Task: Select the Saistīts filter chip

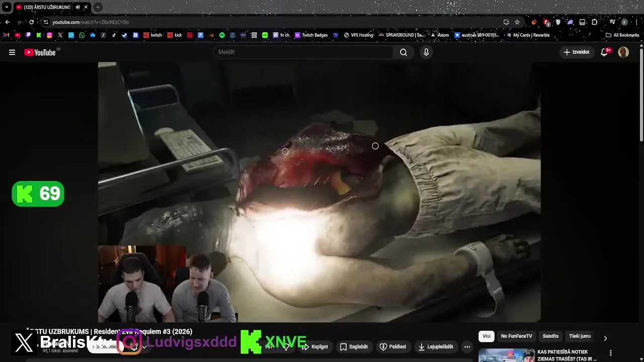Action: click(550, 336)
